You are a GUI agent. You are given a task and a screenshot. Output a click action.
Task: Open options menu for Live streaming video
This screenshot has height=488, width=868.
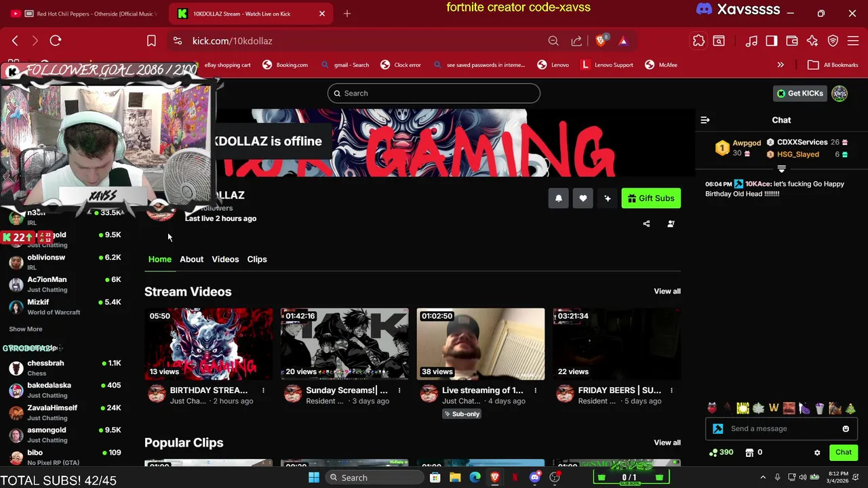(x=535, y=390)
